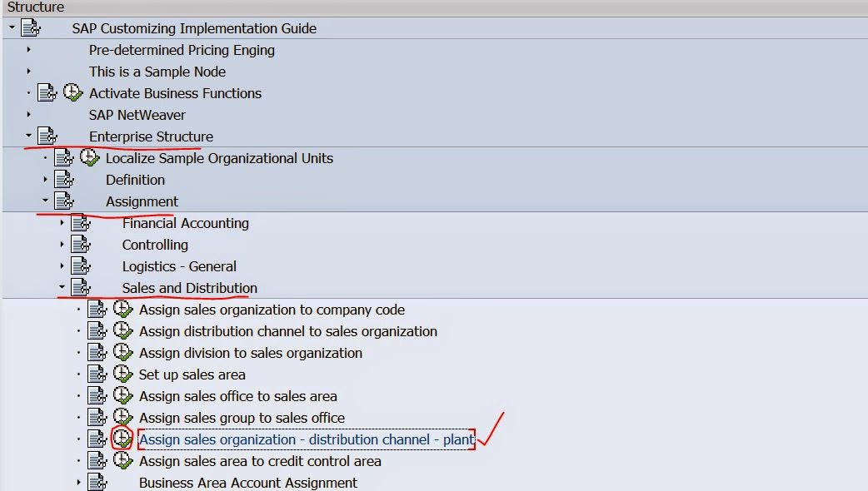
Task: Open documentation icon for Set up sales area
Action: (97, 374)
